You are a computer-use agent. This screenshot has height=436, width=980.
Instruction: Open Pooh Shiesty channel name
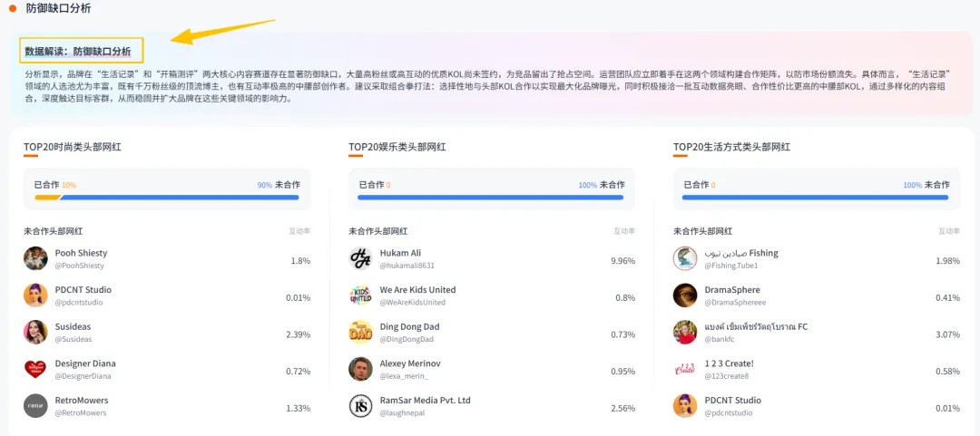coord(82,253)
